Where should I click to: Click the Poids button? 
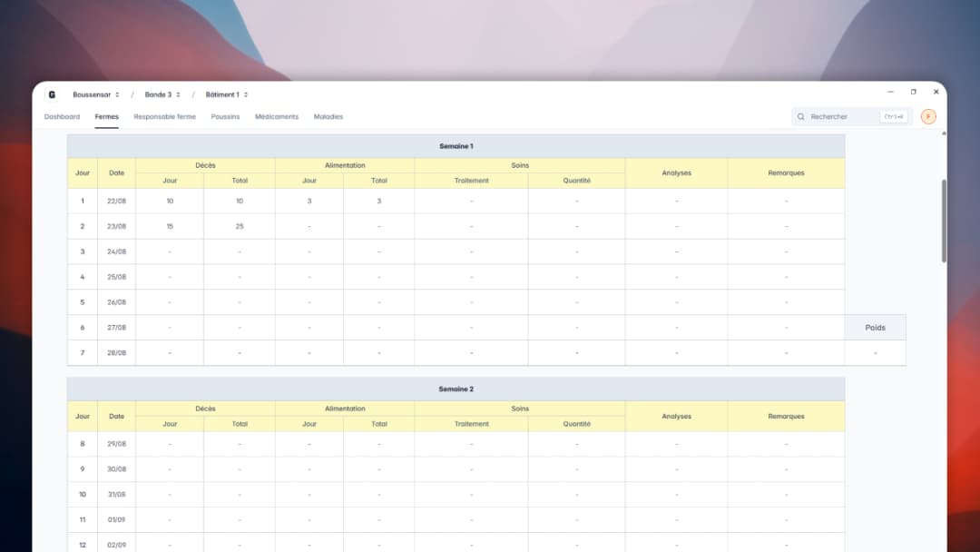click(875, 327)
